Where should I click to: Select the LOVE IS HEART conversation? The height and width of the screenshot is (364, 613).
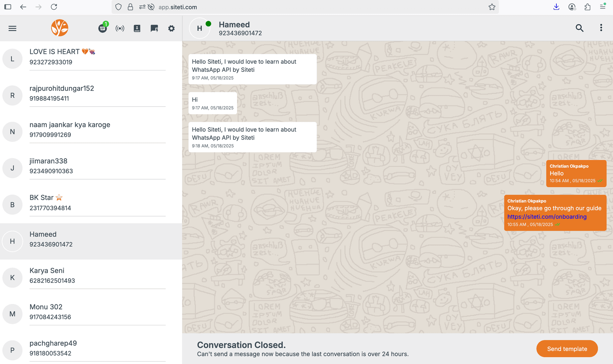(x=91, y=57)
